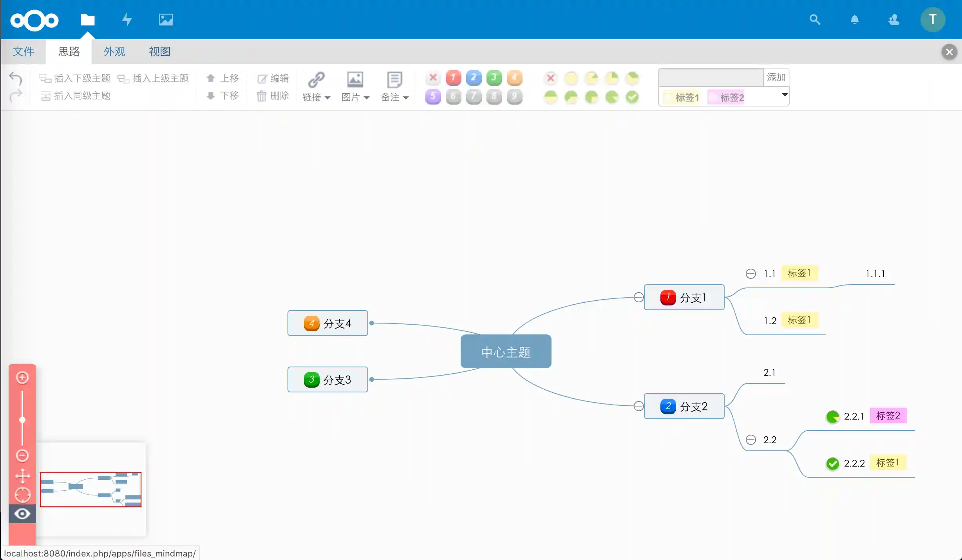Toggle the minimap eye icon
The width and height of the screenshot is (962, 560).
(22, 513)
